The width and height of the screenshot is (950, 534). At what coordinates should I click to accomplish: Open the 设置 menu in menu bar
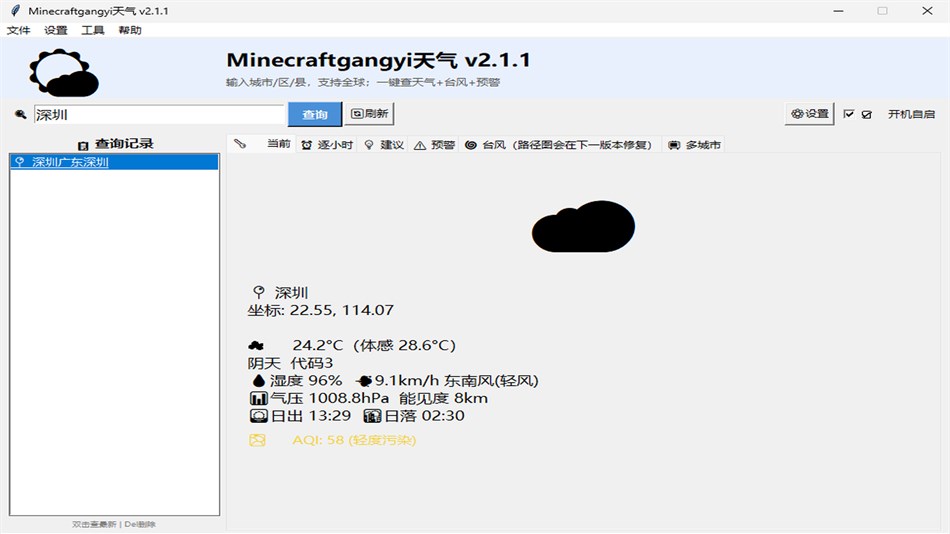[x=56, y=30]
